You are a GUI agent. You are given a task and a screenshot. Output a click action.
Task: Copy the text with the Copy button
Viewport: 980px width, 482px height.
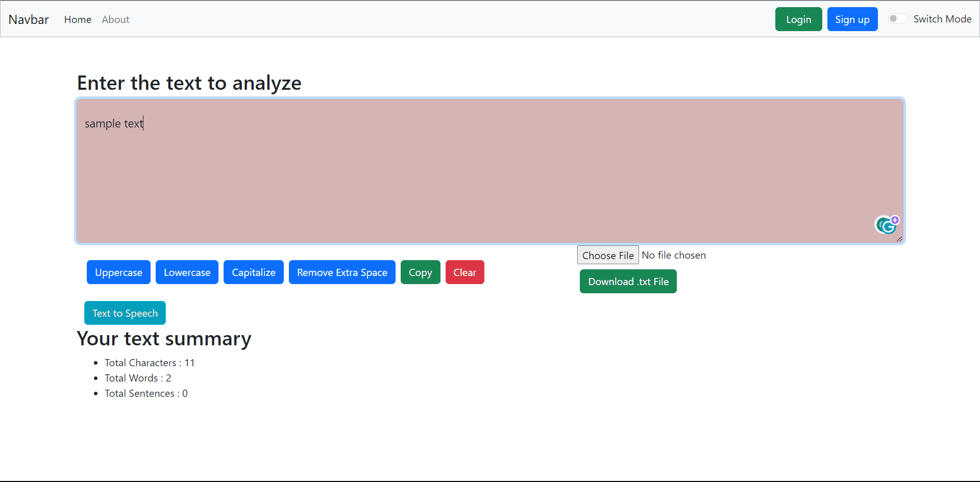[420, 272]
